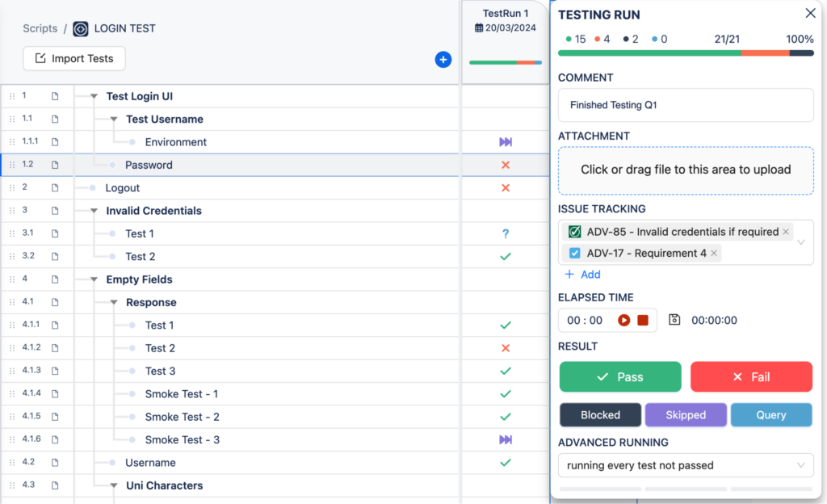
Task: Click the blue plus button above the script tree
Action: (443, 59)
